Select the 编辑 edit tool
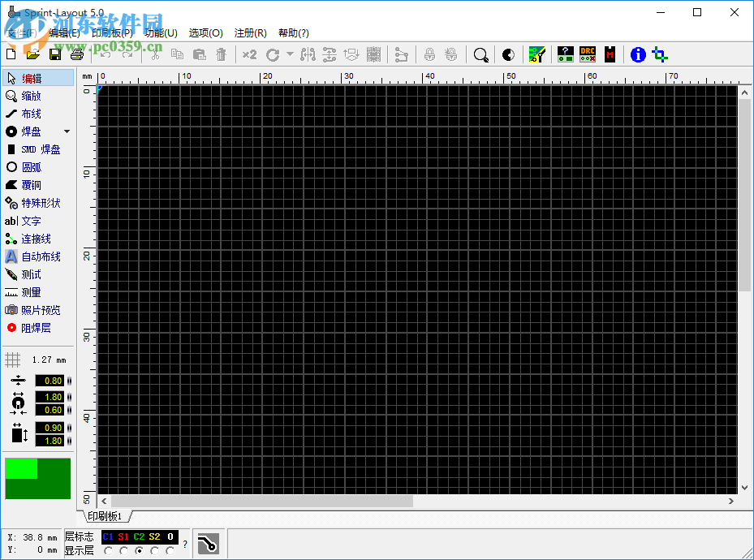This screenshot has width=754, height=560. pos(38,79)
